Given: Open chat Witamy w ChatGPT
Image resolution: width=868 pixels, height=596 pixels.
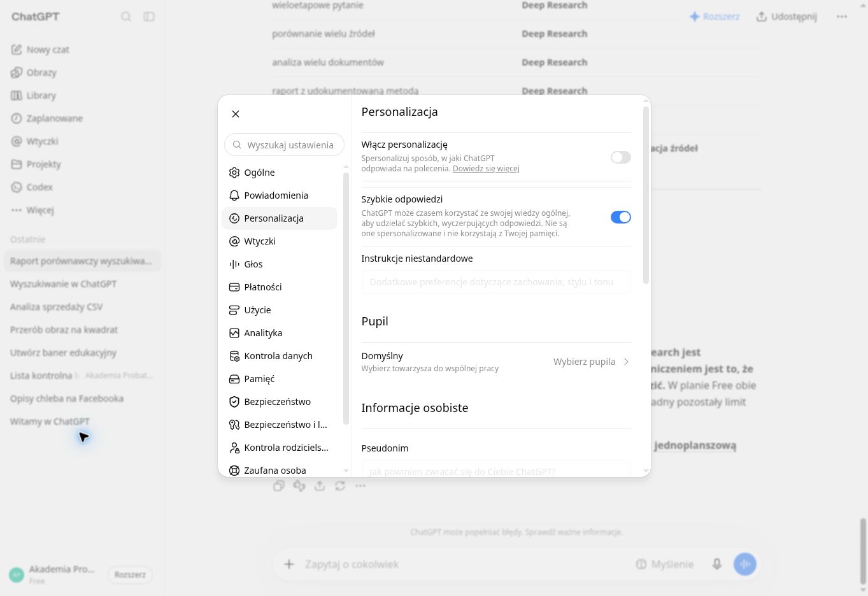Looking at the screenshot, I should 83,422.
